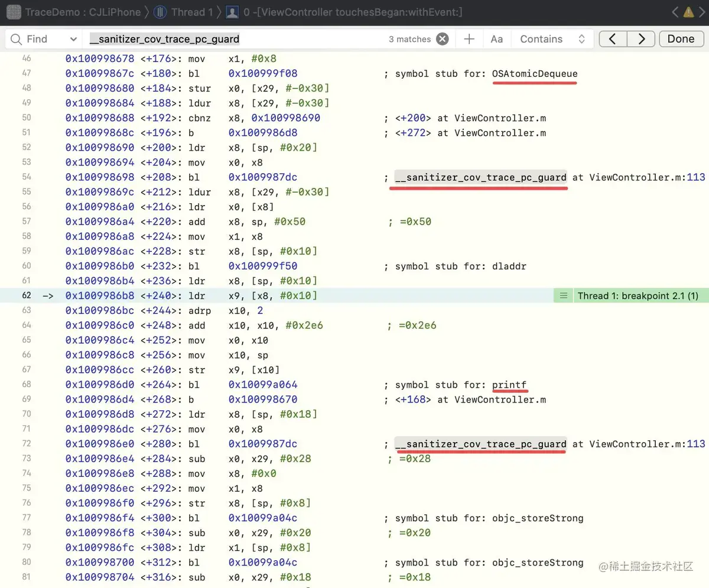Viewport: 709px width, 588px height.
Task: Click the Thread 1 breakpoint 2.1 annotation
Action: pos(638,295)
